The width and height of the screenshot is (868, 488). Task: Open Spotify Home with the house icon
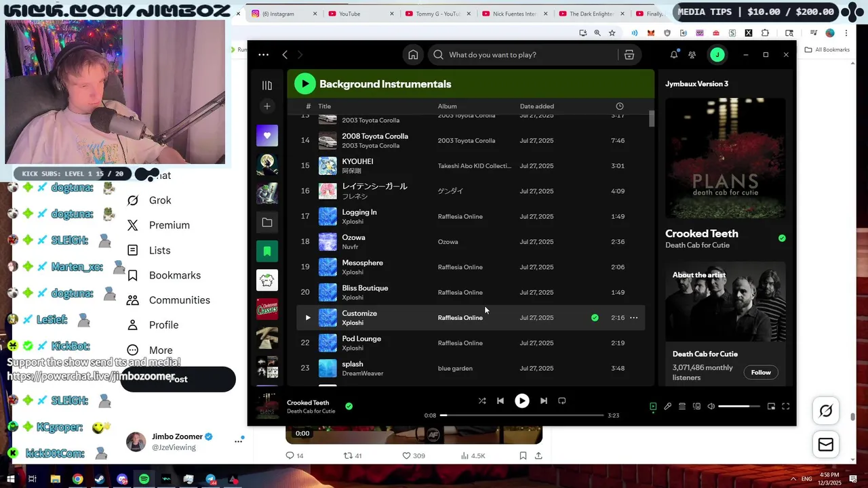tap(413, 55)
